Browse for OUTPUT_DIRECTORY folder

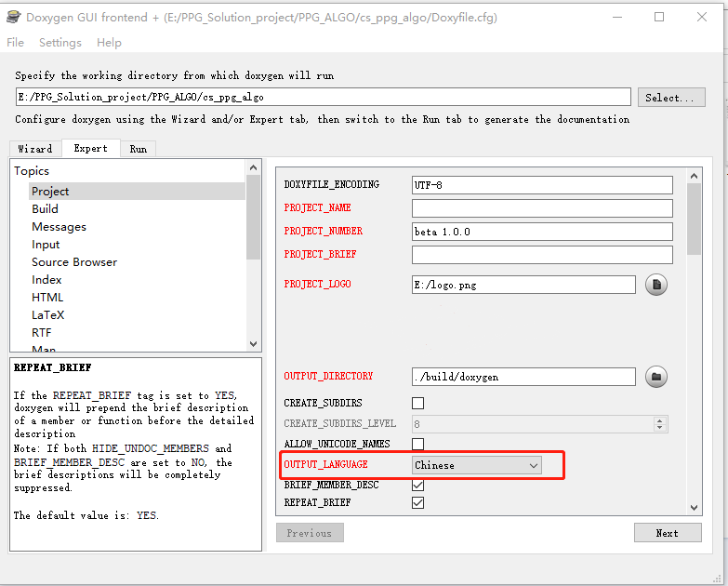click(656, 377)
